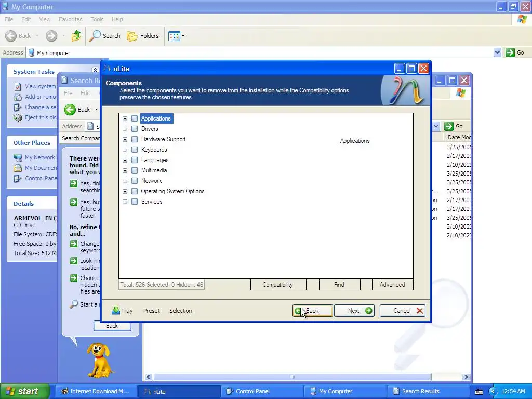Send nLite to Tray
Viewport: 532px width, 399px height.
[122, 311]
